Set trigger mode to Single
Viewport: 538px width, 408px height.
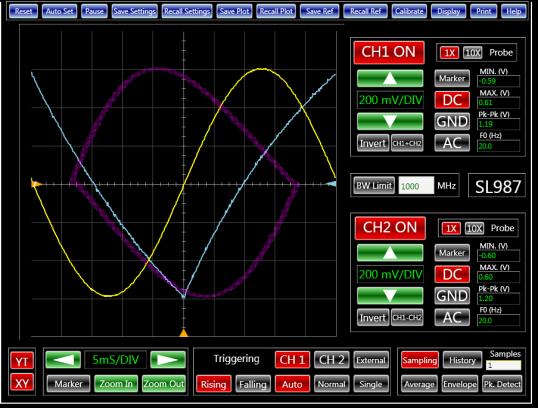pos(371,384)
